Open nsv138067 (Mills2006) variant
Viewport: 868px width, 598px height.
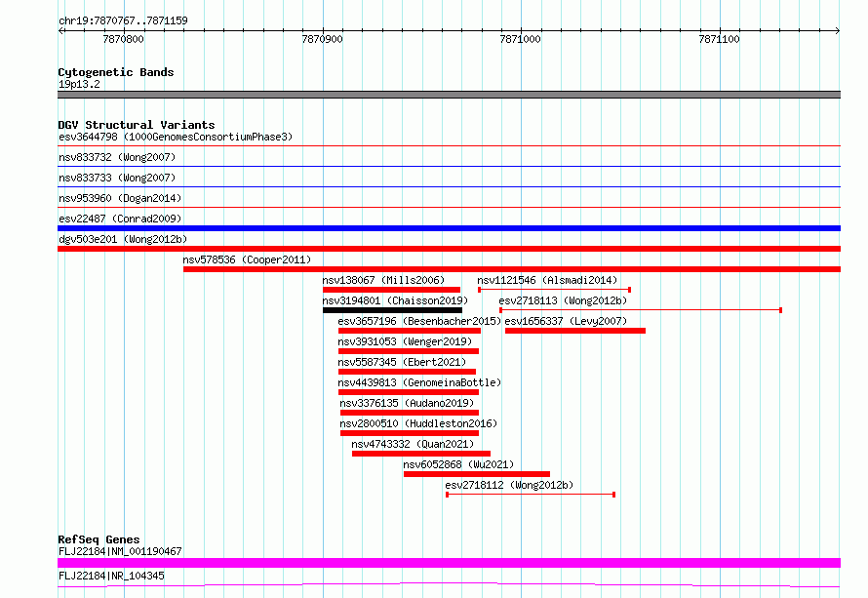(383, 280)
